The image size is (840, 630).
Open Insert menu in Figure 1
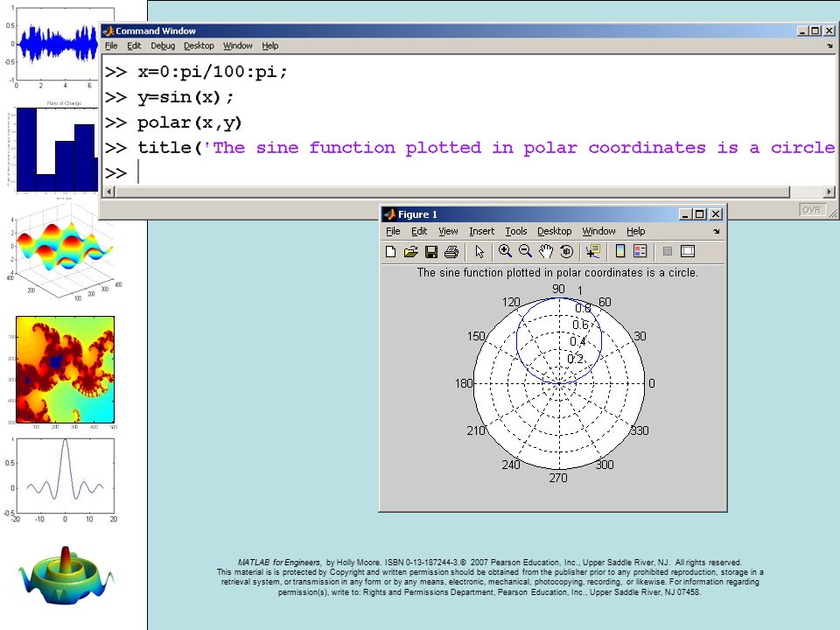tap(481, 231)
